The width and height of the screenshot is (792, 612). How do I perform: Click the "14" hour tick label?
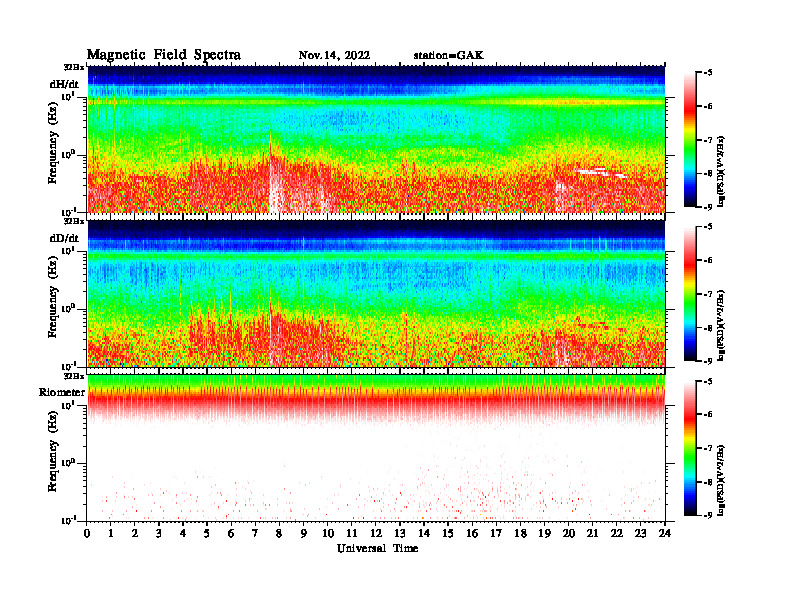coord(424,534)
